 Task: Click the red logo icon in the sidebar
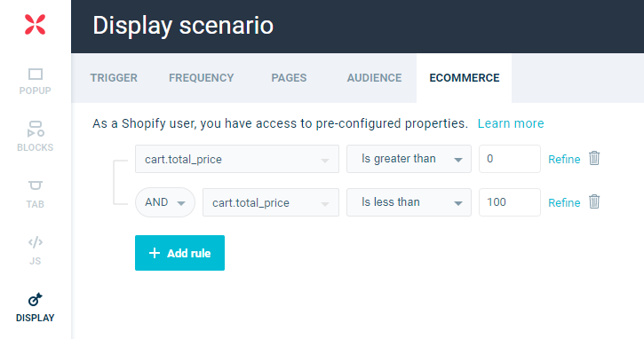coord(35,24)
